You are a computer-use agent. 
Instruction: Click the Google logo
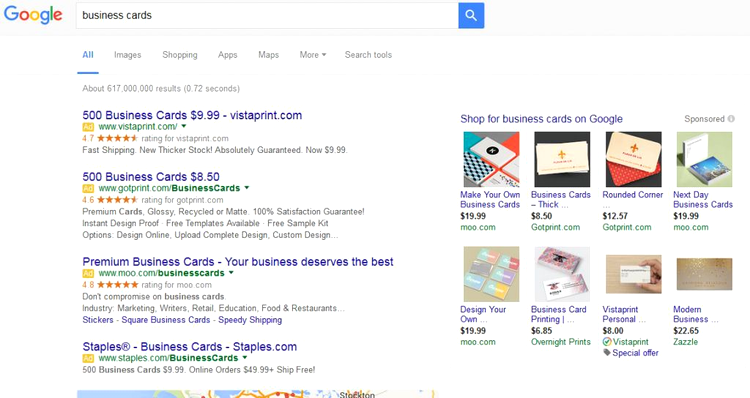point(33,15)
